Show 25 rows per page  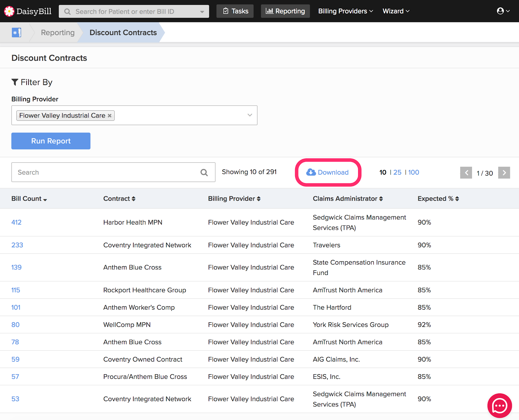(397, 172)
